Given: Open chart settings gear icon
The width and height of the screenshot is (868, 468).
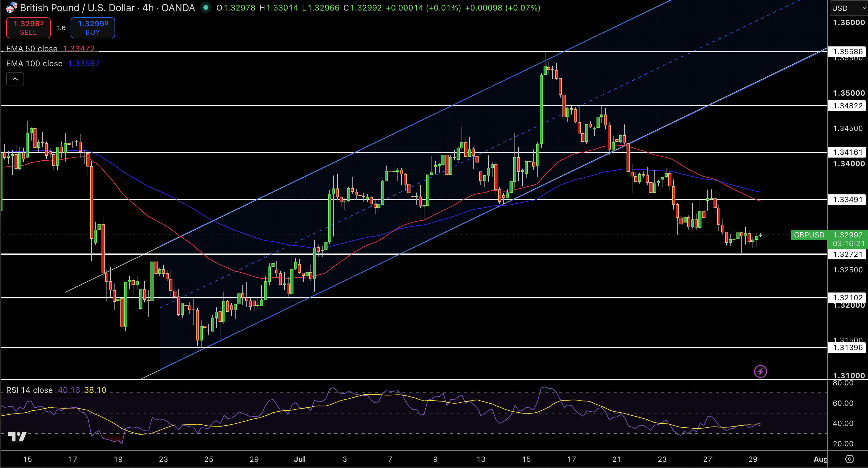Looking at the screenshot, I should [849, 459].
